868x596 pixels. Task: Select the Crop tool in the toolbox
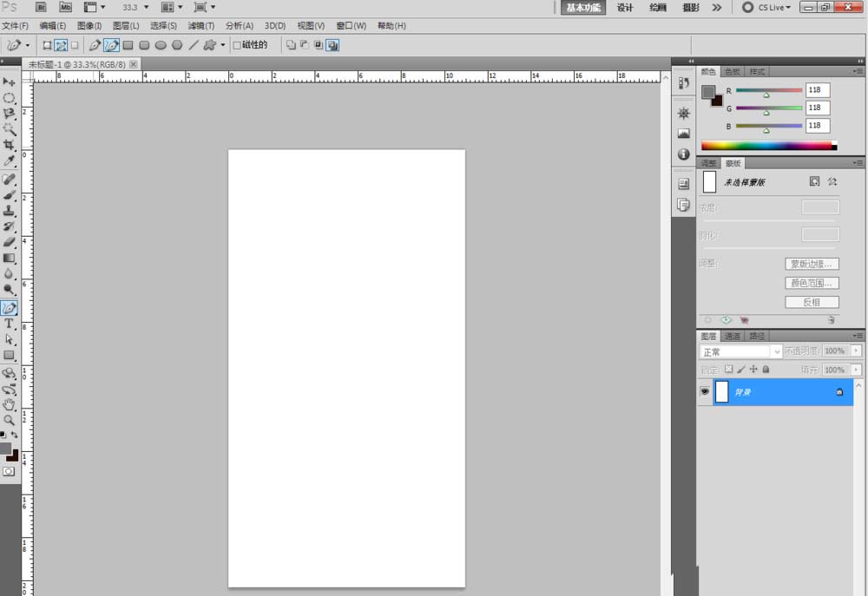(x=9, y=145)
